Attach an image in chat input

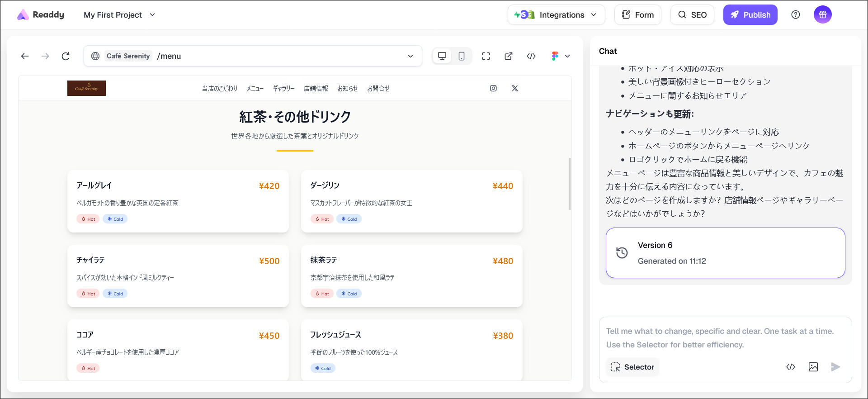(813, 367)
